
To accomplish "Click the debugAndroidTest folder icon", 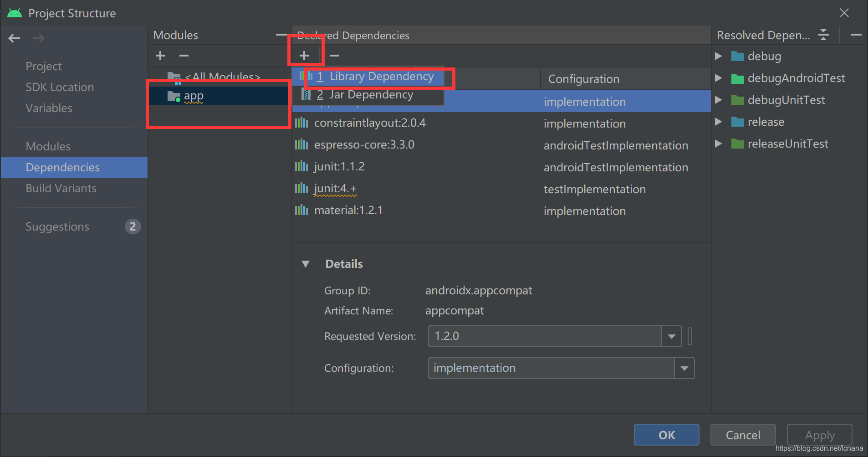I will 737,78.
